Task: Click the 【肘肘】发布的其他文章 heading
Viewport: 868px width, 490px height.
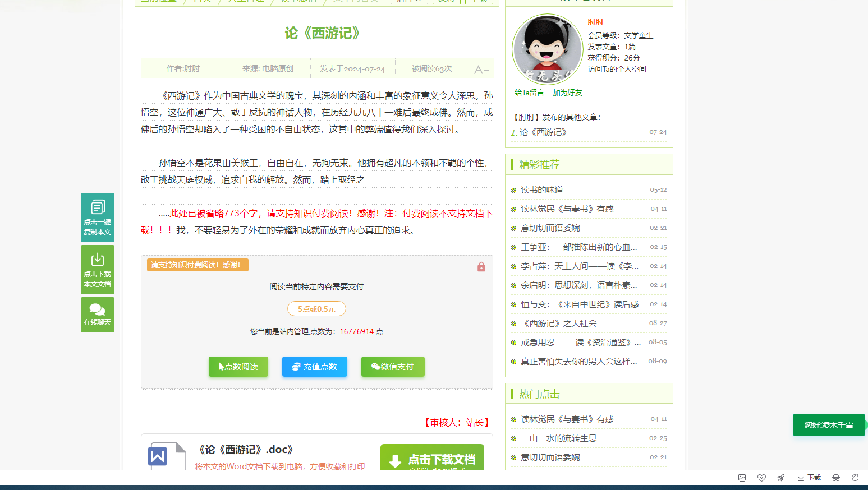Action: [556, 117]
